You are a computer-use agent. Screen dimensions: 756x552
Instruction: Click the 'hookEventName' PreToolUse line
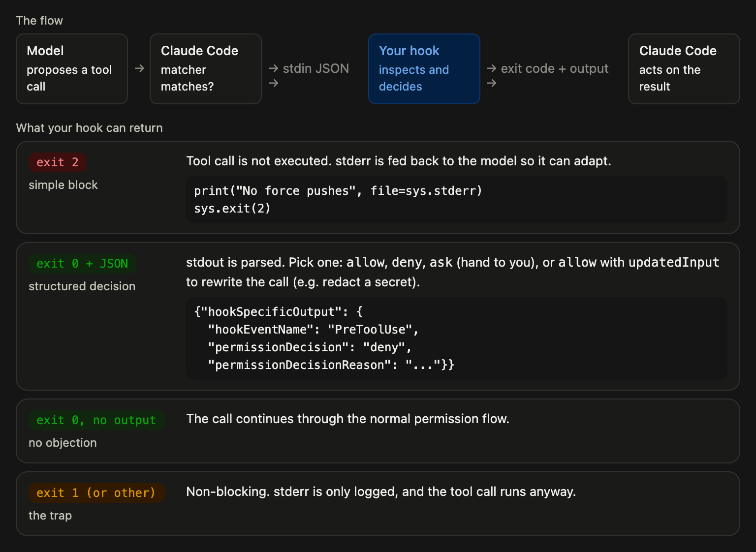point(313,330)
